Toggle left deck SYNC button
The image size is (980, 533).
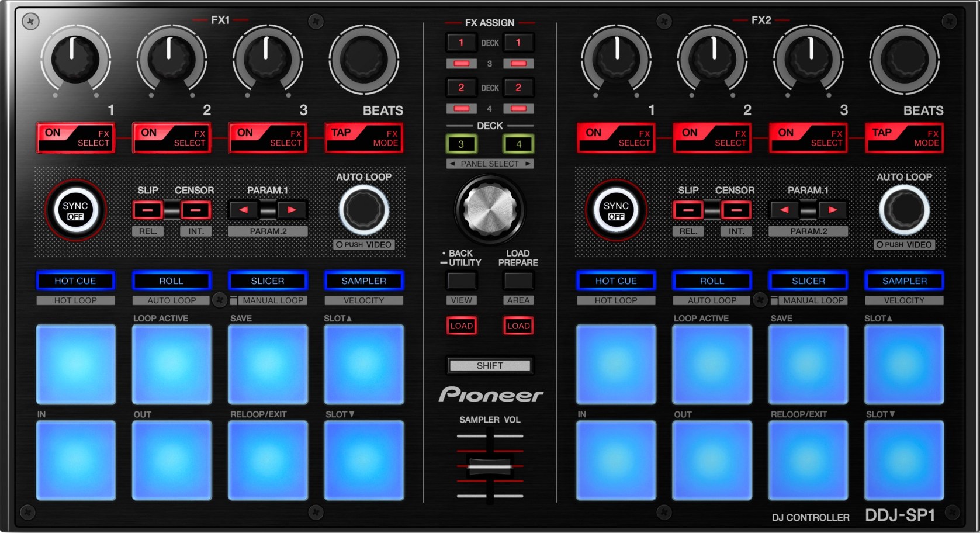tap(75, 210)
